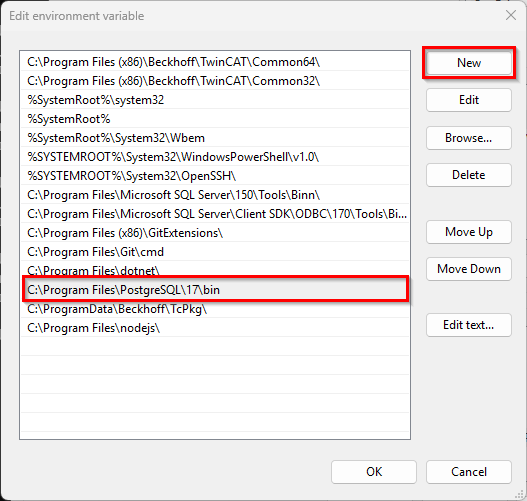Click the Move Down button
Screen dimensions: 527x501
click(469, 269)
